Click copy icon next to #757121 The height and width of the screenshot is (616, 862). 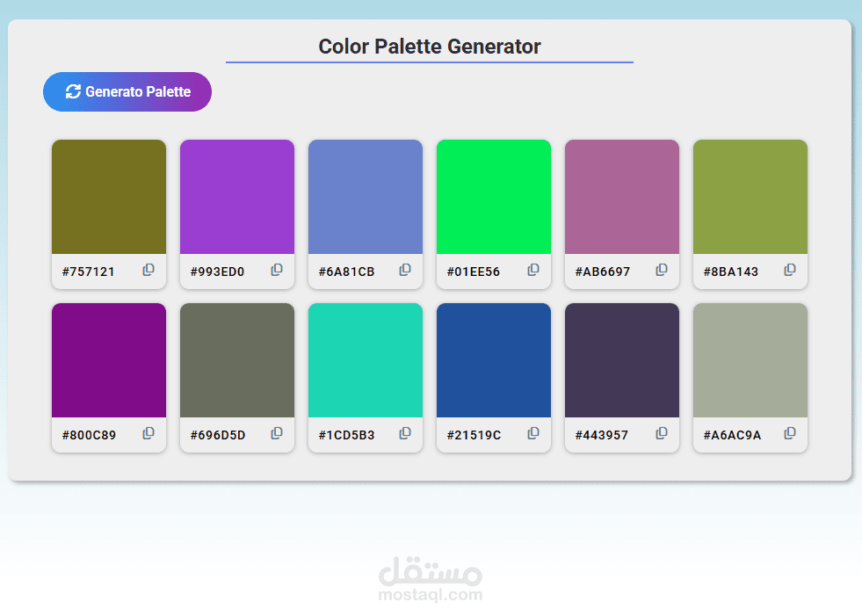[148, 270]
